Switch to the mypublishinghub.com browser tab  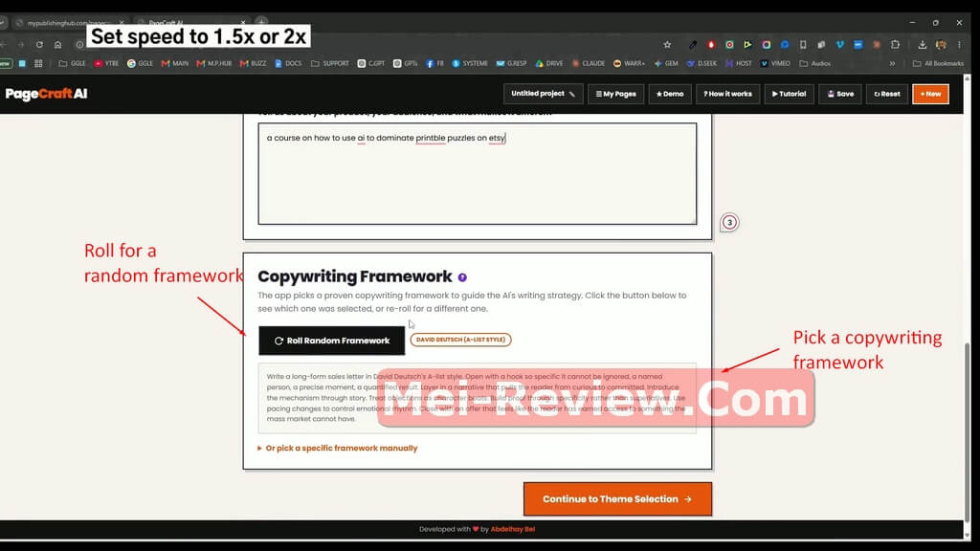click(69, 23)
